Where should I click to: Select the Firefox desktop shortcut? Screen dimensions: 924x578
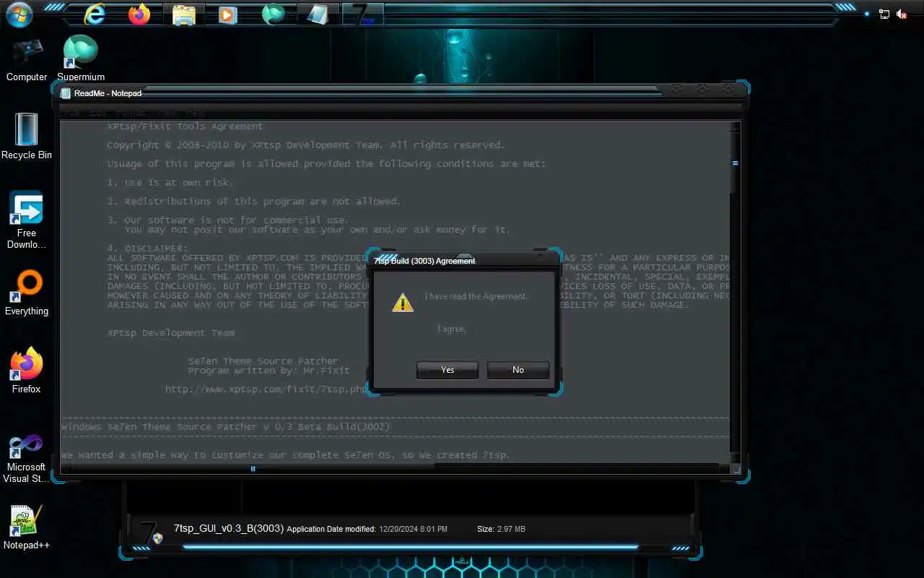pyautogui.click(x=27, y=371)
